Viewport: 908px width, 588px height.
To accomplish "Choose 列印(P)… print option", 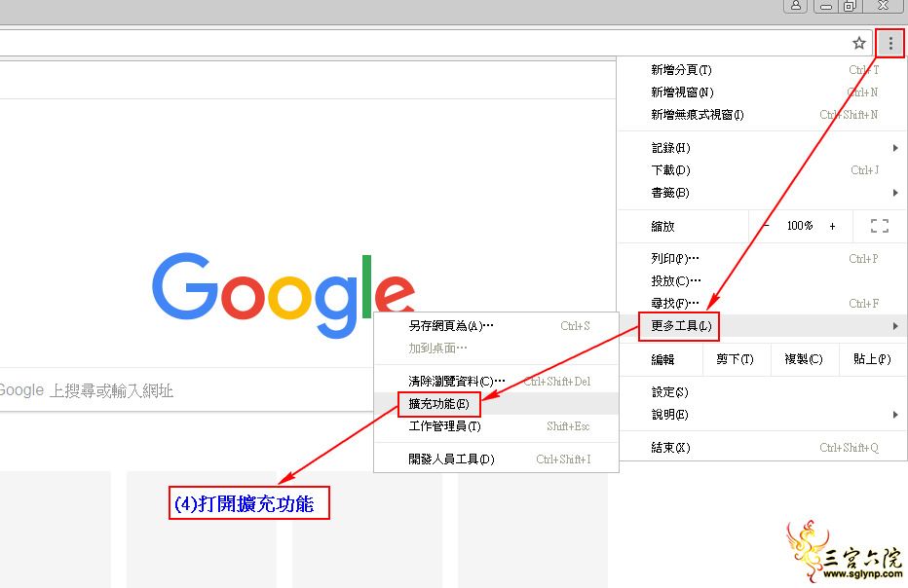I will [x=762, y=259].
